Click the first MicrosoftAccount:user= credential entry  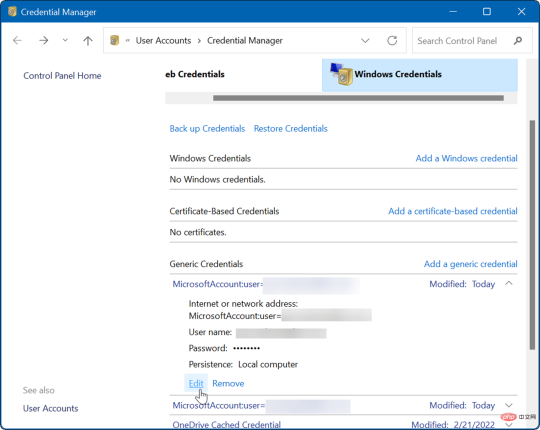click(x=218, y=284)
